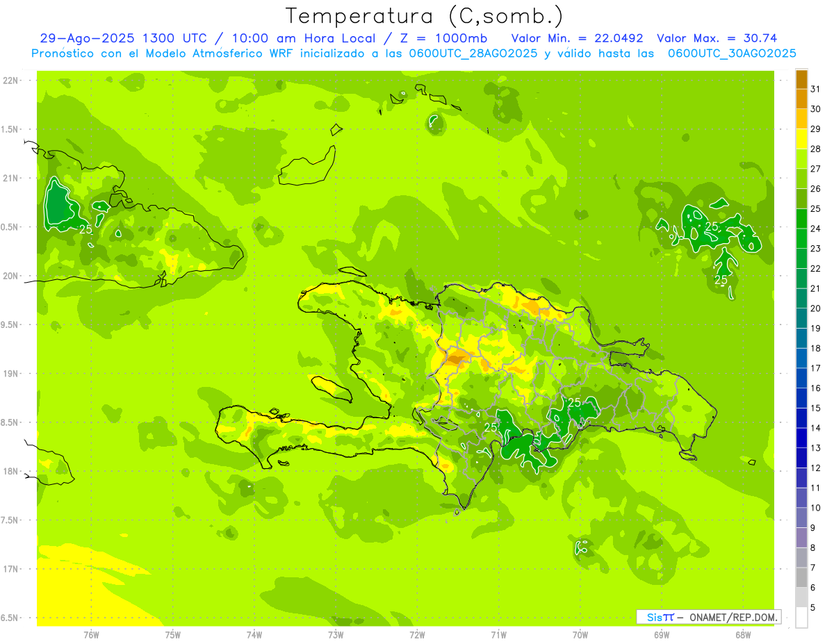Click the legend value "20"
The width and height of the screenshot is (834, 644).
pyautogui.click(x=815, y=308)
